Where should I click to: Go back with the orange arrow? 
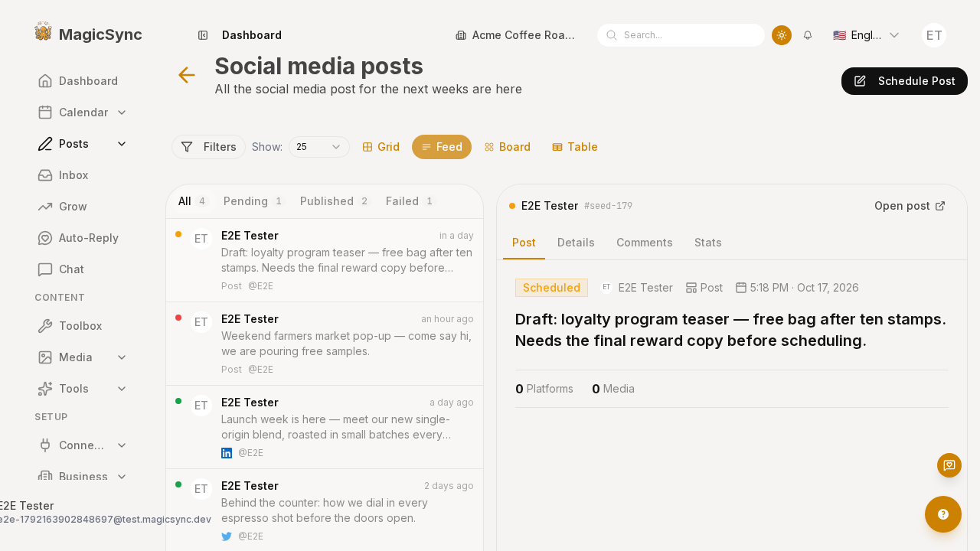point(187,75)
